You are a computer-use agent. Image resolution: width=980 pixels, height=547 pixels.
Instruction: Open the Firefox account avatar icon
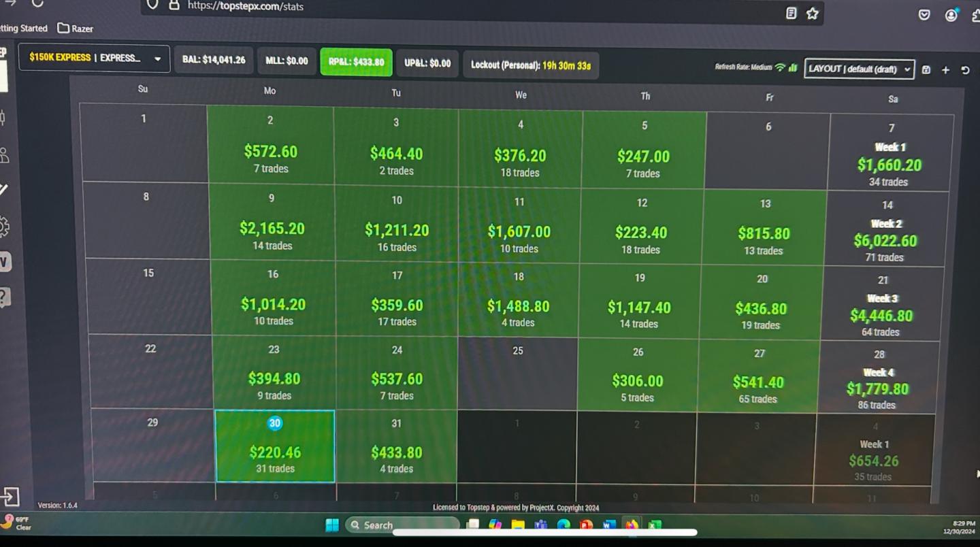[x=951, y=14]
